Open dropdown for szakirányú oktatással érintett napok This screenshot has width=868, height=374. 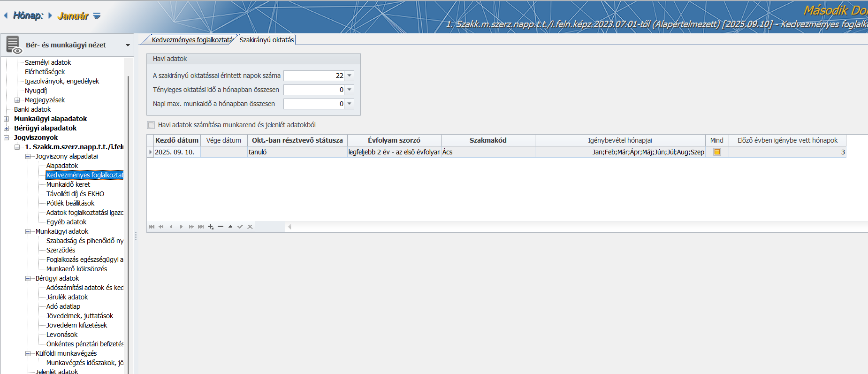(x=350, y=76)
